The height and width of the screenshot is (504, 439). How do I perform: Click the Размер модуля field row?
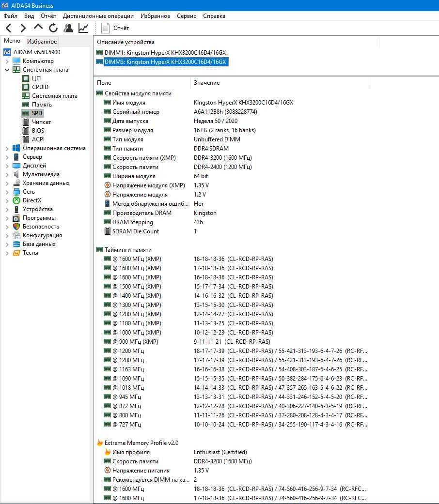[179, 130]
